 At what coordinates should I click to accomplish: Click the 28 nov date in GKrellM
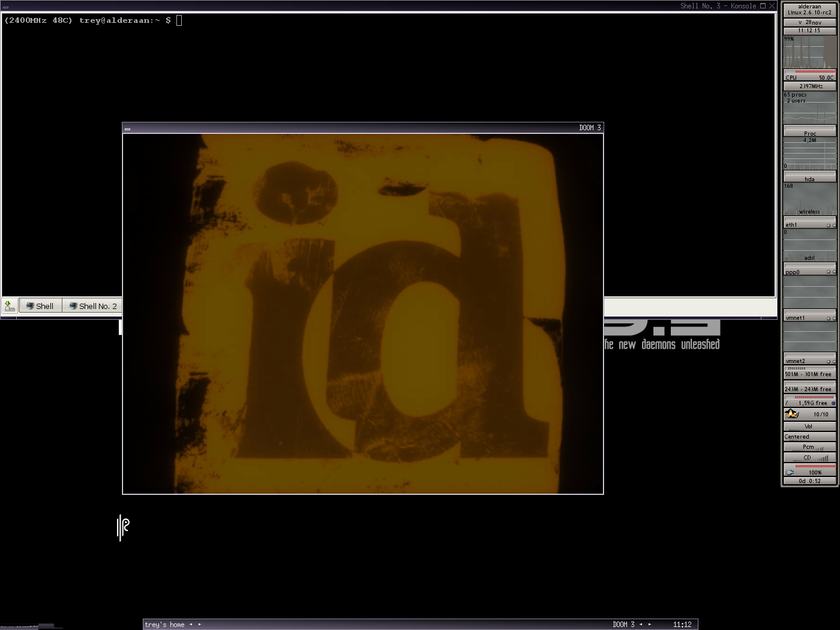[809, 22]
